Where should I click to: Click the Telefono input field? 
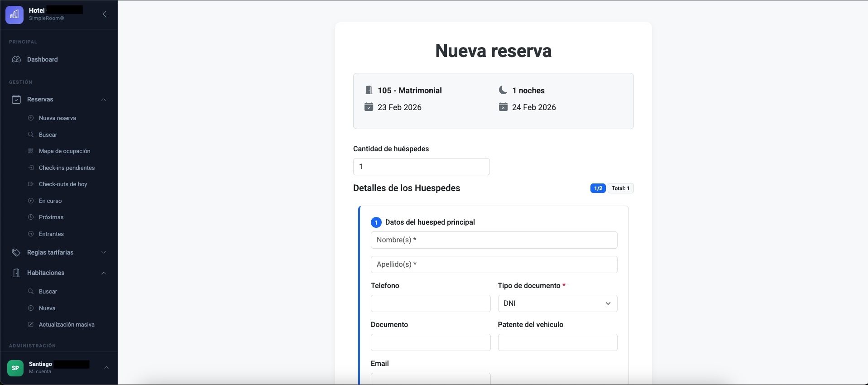(x=431, y=303)
